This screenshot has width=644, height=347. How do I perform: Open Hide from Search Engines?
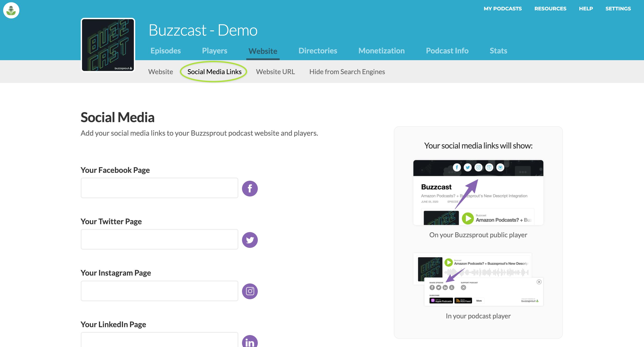coord(347,72)
